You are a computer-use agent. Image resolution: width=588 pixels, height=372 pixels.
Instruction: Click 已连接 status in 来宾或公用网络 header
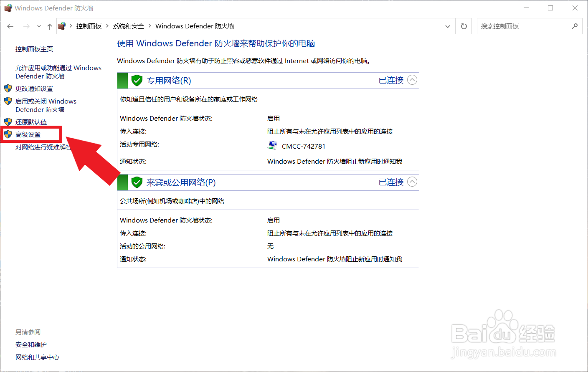click(391, 182)
